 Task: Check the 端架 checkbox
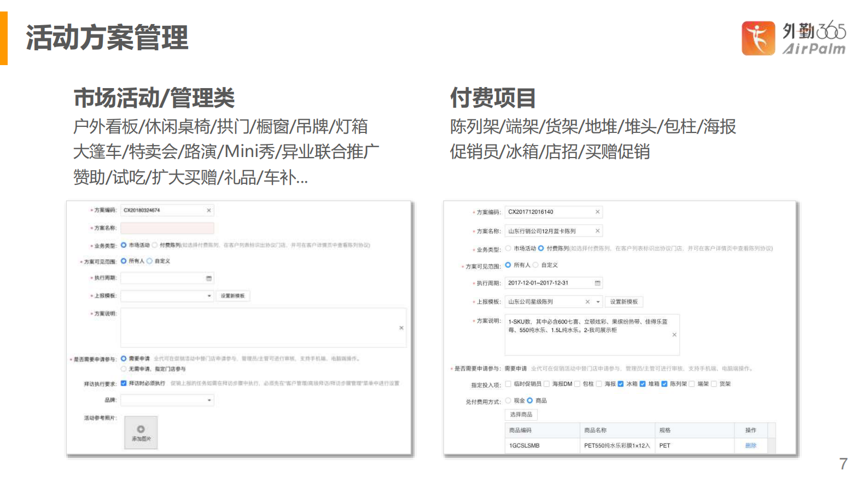692,384
